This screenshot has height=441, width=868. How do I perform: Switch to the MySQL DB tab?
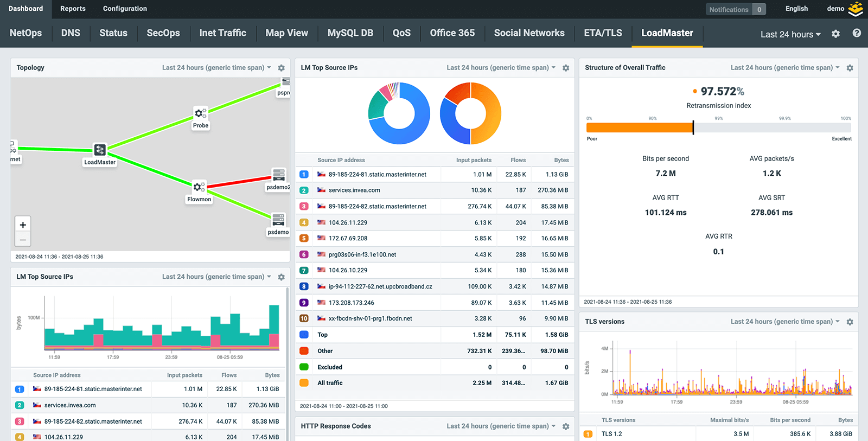coord(350,33)
